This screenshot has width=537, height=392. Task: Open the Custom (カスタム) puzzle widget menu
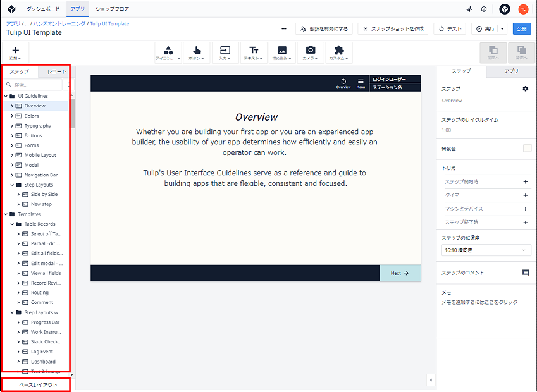pyautogui.click(x=338, y=52)
